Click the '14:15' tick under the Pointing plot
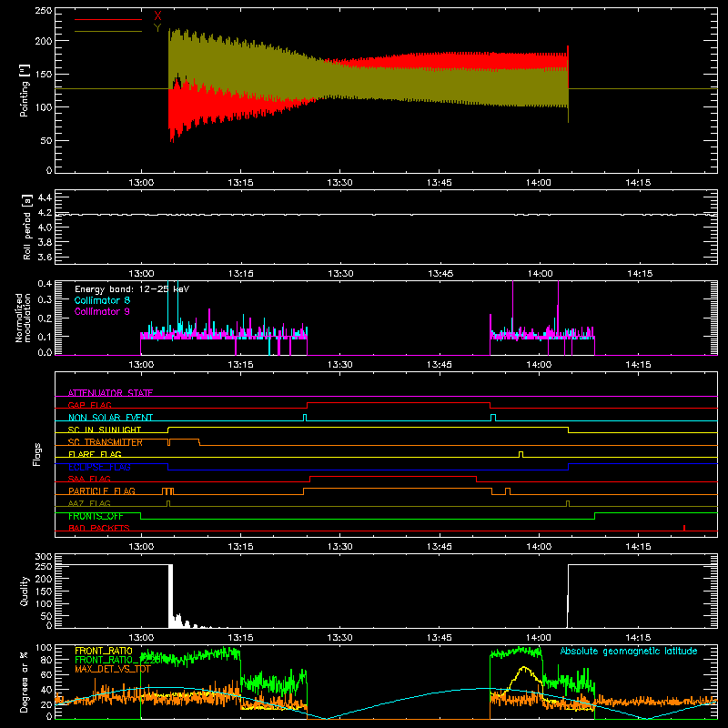This screenshot has width=728, height=728. click(638, 183)
